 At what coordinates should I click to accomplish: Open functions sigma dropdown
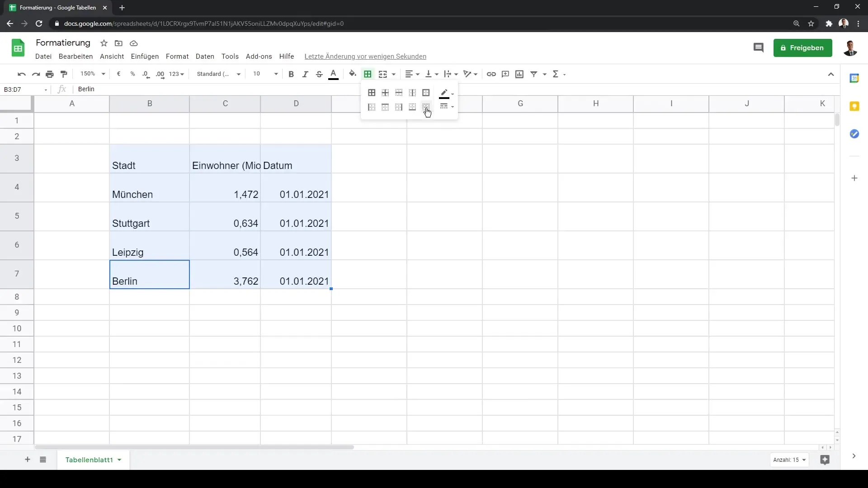click(x=559, y=74)
